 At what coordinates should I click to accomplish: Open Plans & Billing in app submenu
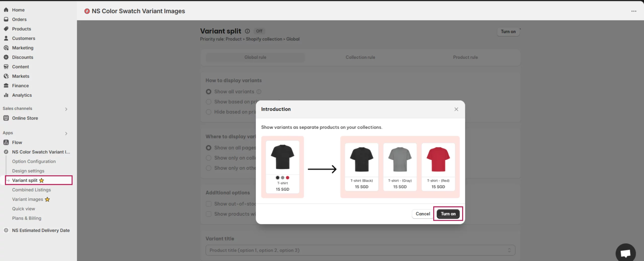tap(27, 218)
